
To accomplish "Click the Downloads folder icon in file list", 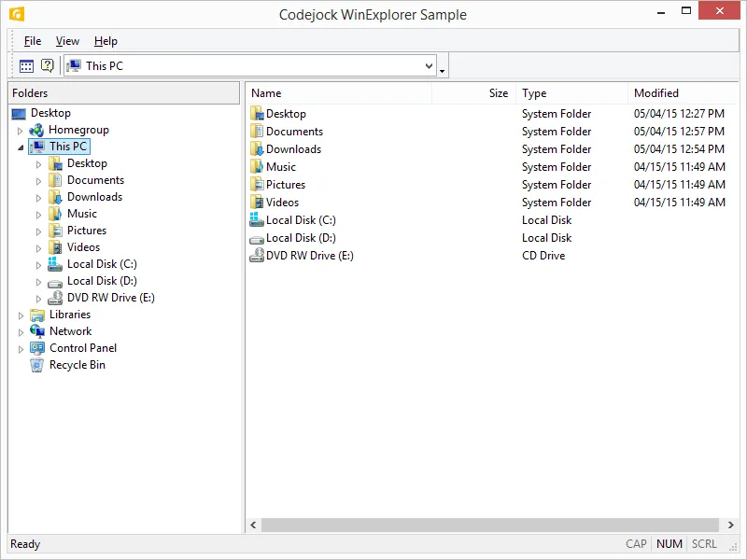I will 257,149.
